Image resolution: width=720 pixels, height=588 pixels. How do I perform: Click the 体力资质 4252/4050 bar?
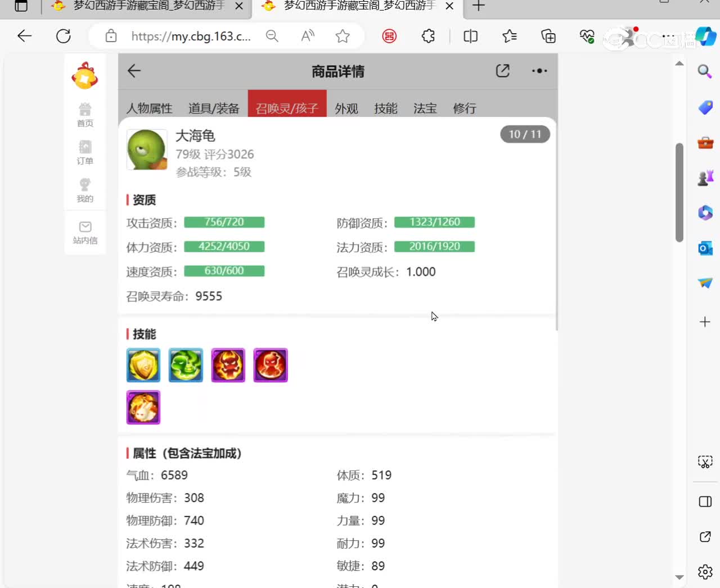(224, 247)
